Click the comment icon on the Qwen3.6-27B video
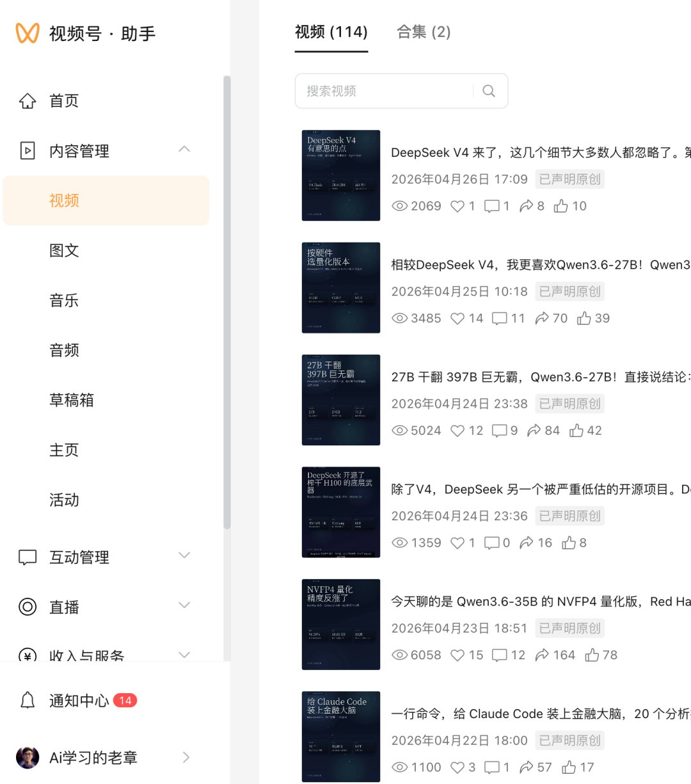Screen dimensions: 691x784 click(500, 318)
